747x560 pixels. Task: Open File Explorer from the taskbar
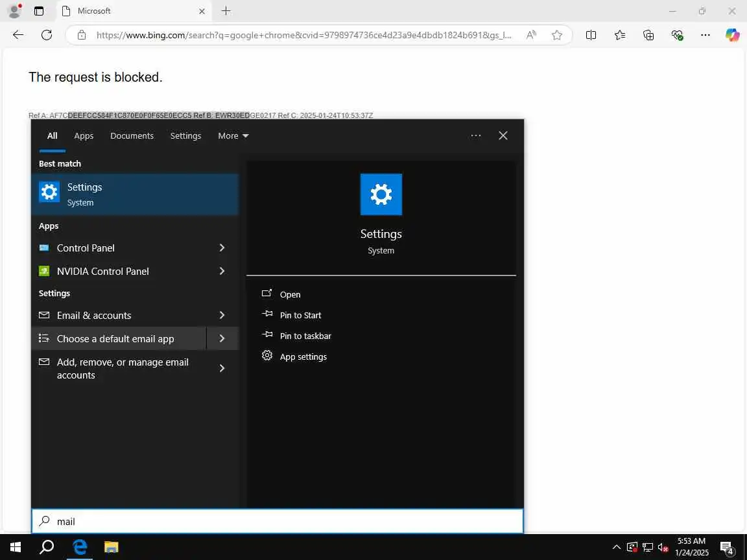coord(111,547)
